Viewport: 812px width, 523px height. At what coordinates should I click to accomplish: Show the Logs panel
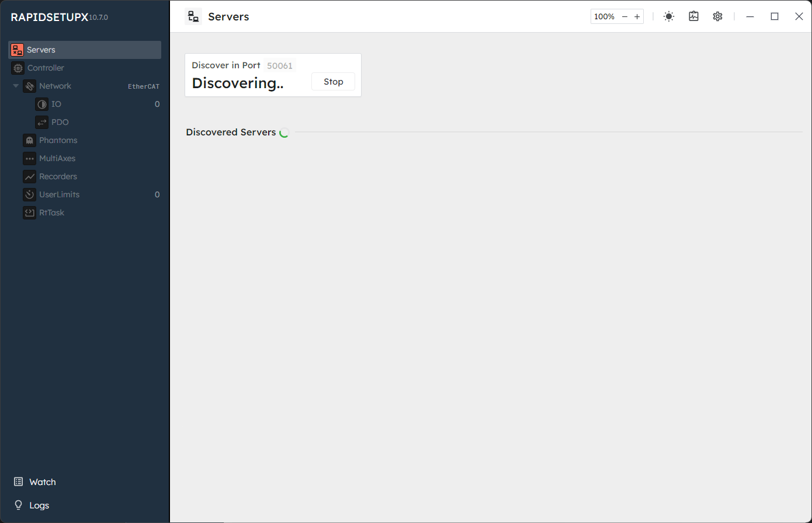[x=39, y=505]
